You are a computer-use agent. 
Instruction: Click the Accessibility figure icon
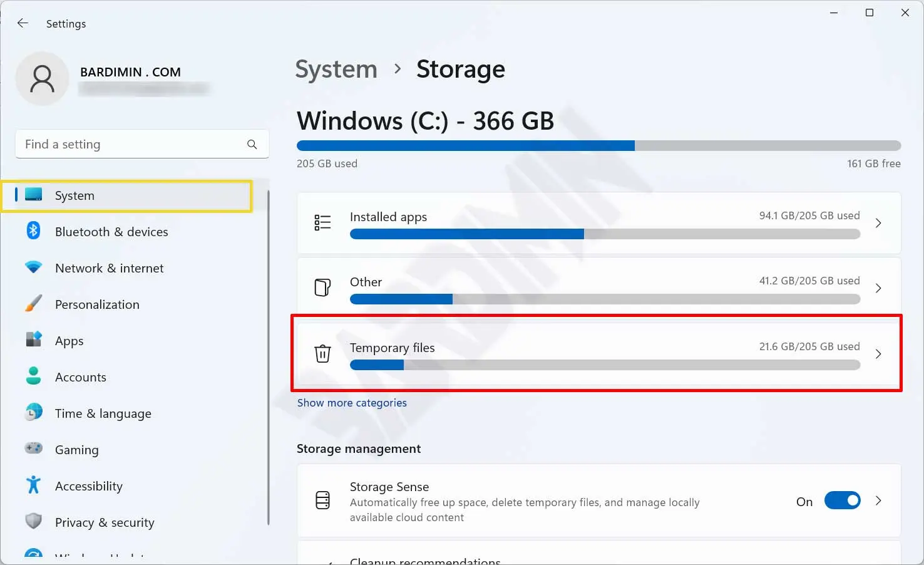(33, 485)
